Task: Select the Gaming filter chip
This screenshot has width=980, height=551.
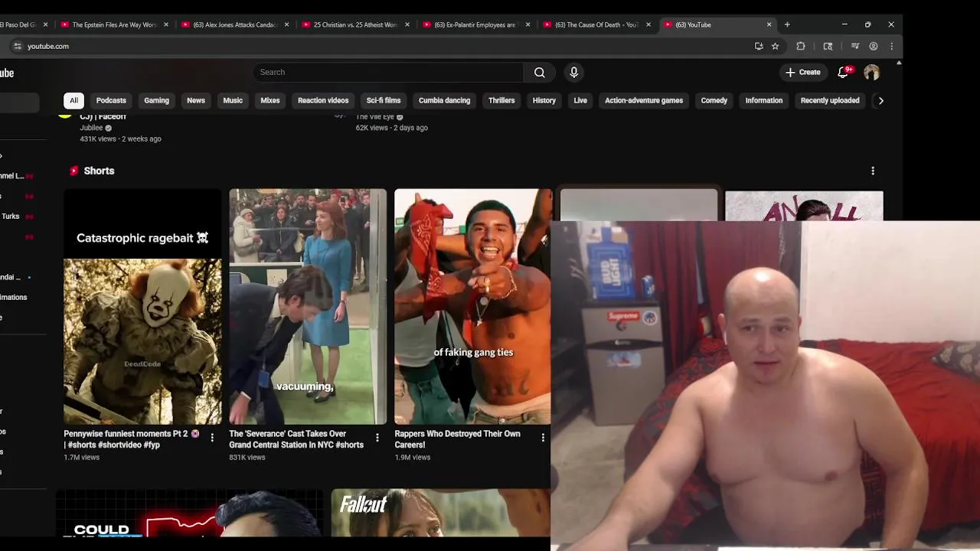Action: tap(156, 100)
